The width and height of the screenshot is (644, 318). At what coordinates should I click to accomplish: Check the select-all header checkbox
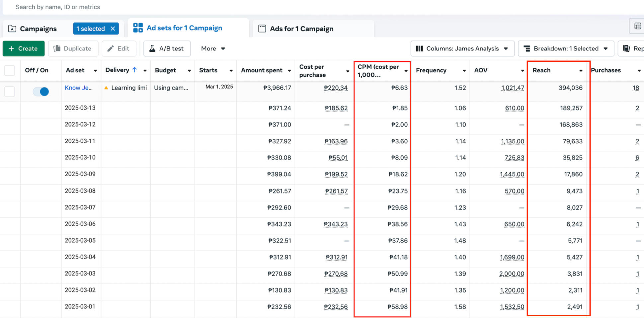pyautogui.click(x=10, y=70)
